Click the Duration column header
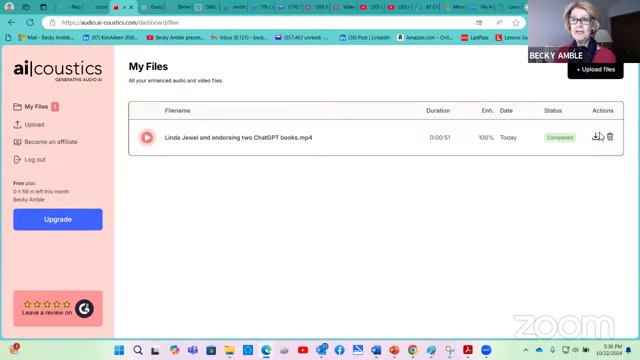 point(438,111)
